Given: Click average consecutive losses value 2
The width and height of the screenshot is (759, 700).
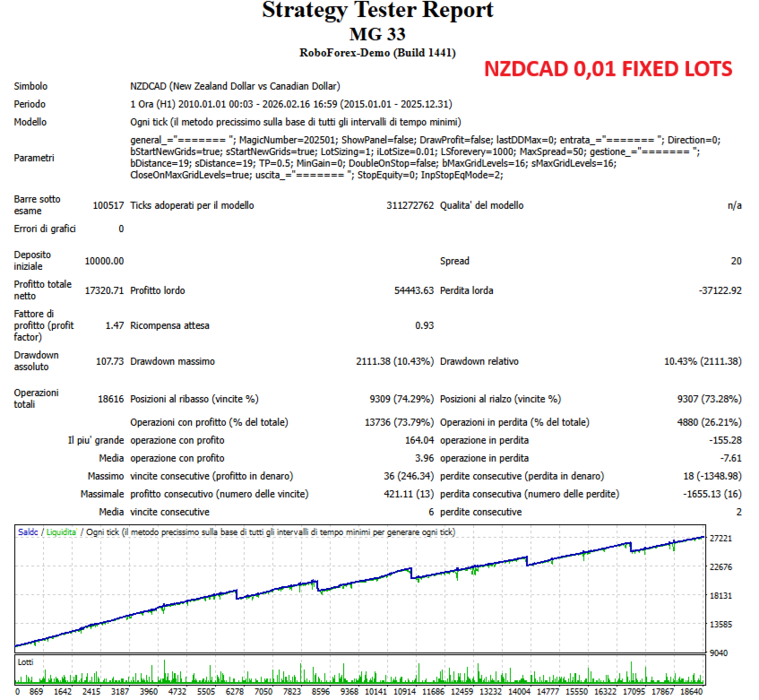Looking at the screenshot, I should (738, 512).
